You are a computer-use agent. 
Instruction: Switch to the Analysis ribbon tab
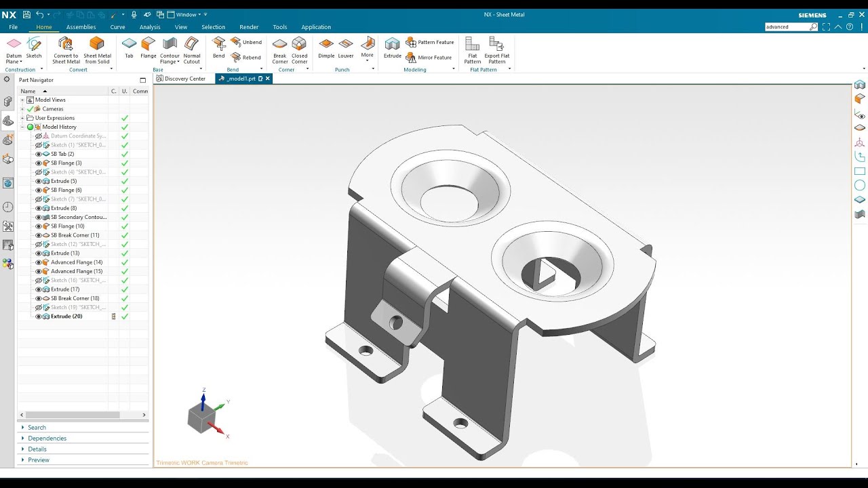pyautogui.click(x=150, y=27)
